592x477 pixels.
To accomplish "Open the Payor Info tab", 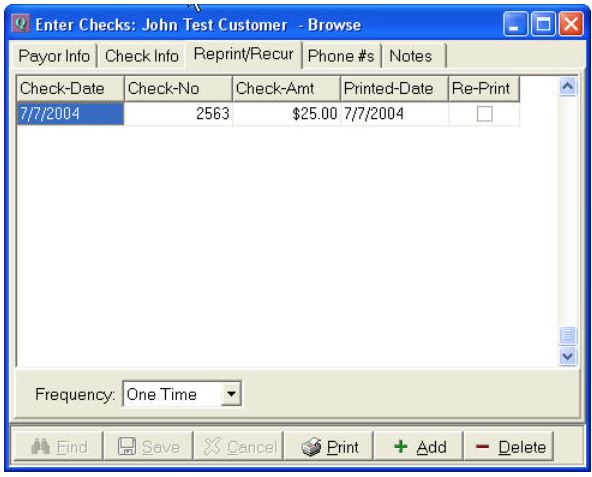I will [54, 56].
